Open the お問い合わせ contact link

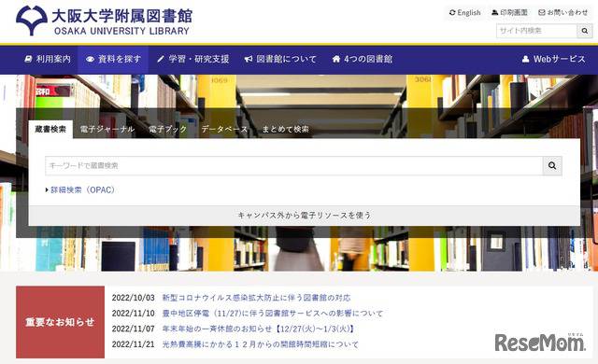coord(562,12)
